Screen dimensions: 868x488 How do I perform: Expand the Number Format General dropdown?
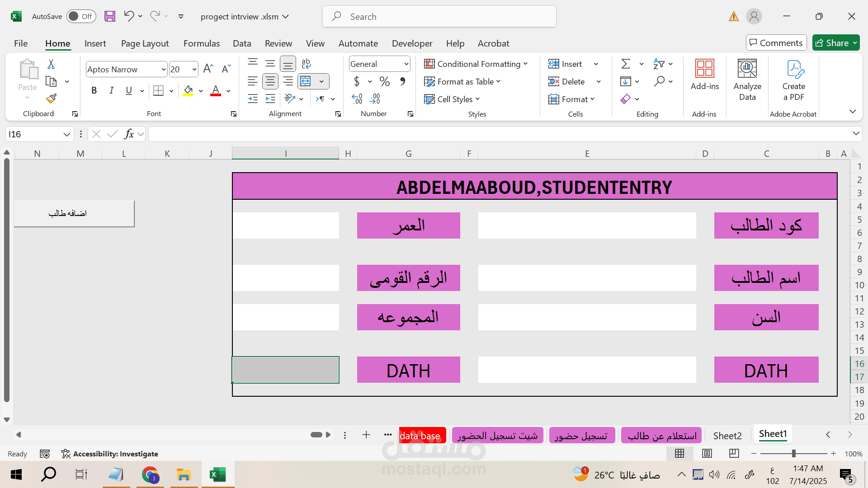(406, 64)
